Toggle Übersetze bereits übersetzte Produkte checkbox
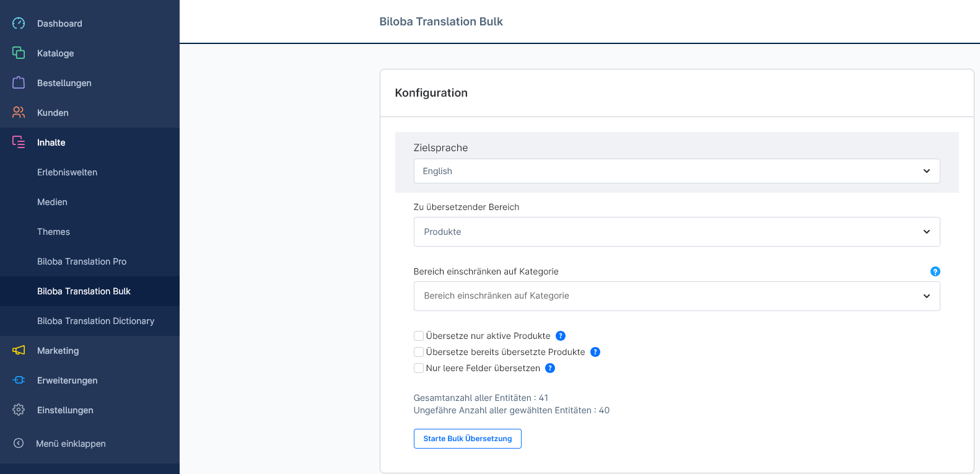 (x=419, y=352)
